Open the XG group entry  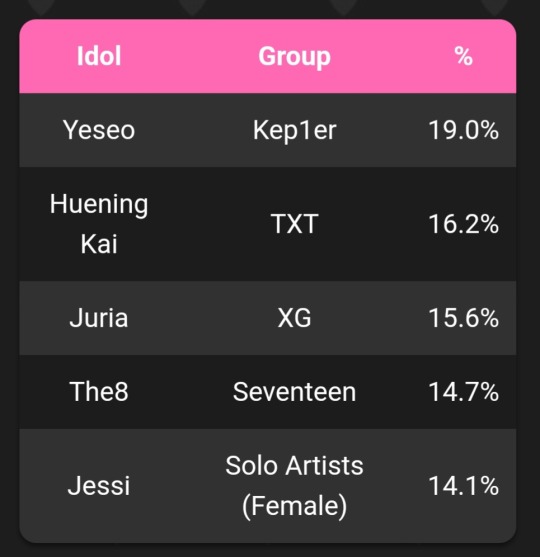(295, 318)
